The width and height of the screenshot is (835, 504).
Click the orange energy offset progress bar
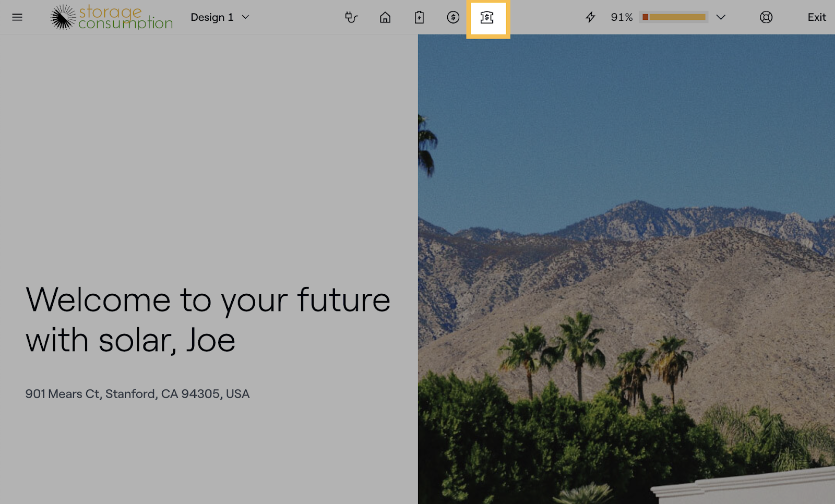pos(677,17)
